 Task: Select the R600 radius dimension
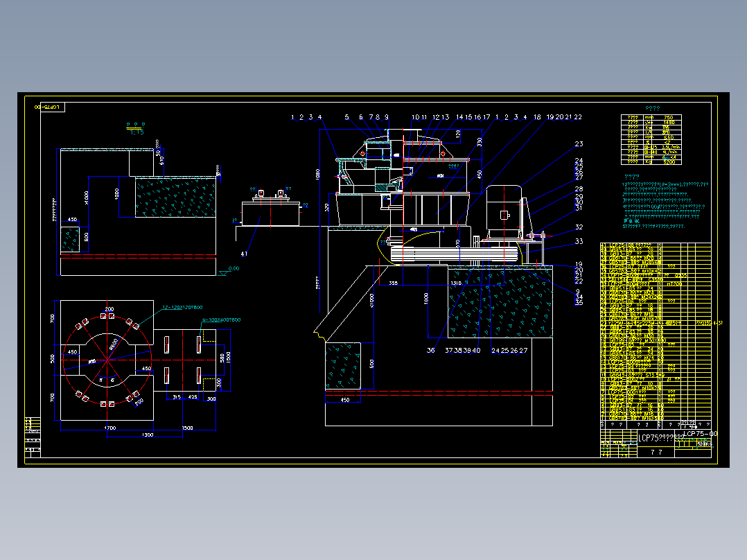coord(114,344)
